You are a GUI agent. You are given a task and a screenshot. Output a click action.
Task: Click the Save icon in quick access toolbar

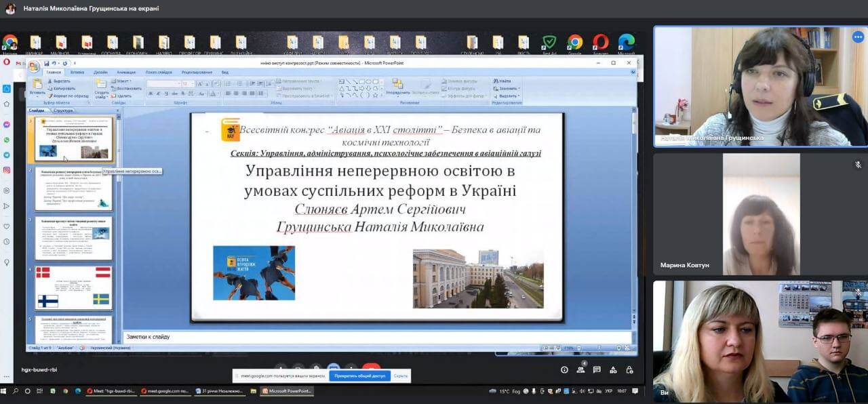pyautogui.click(x=47, y=63)
